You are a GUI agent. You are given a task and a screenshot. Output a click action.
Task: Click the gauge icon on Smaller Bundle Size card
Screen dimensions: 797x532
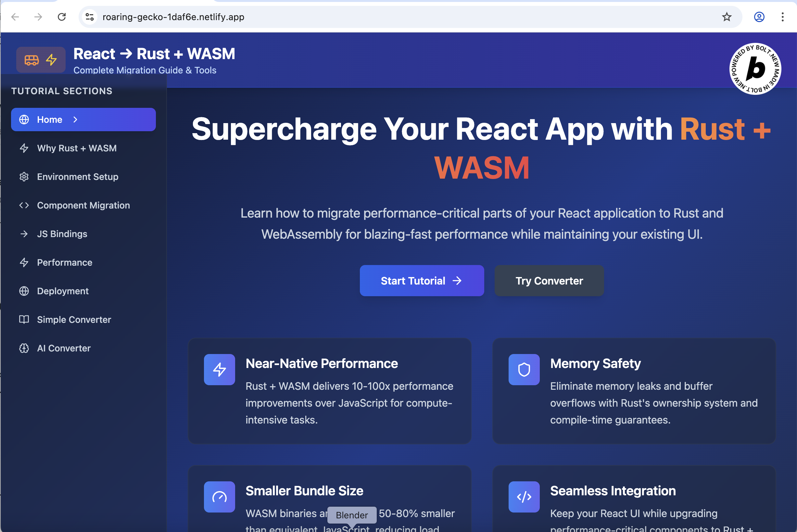tap(219, 496)
